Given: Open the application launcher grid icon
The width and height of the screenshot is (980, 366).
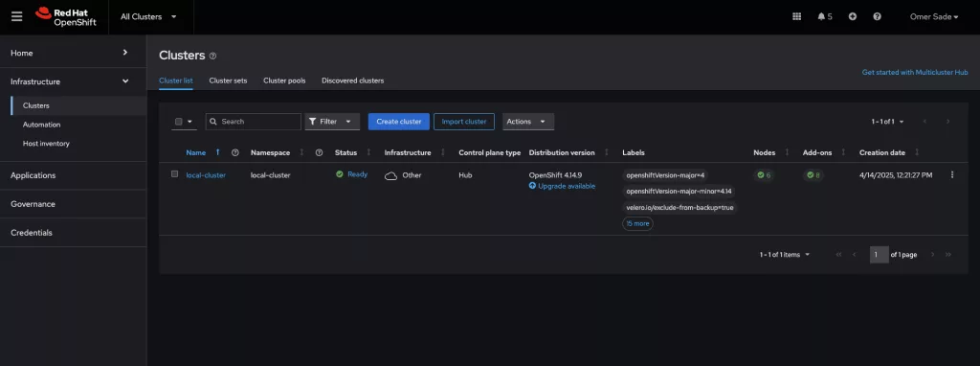Looking at the screenshot, I should click(797, 17).
